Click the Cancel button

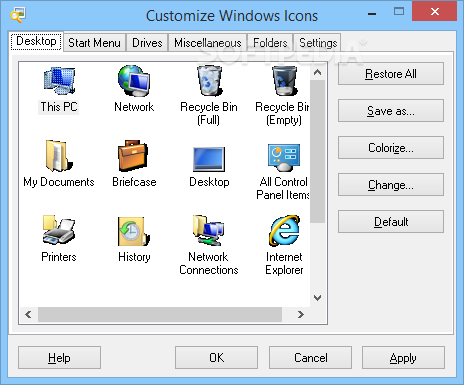(x=310, y=358)
